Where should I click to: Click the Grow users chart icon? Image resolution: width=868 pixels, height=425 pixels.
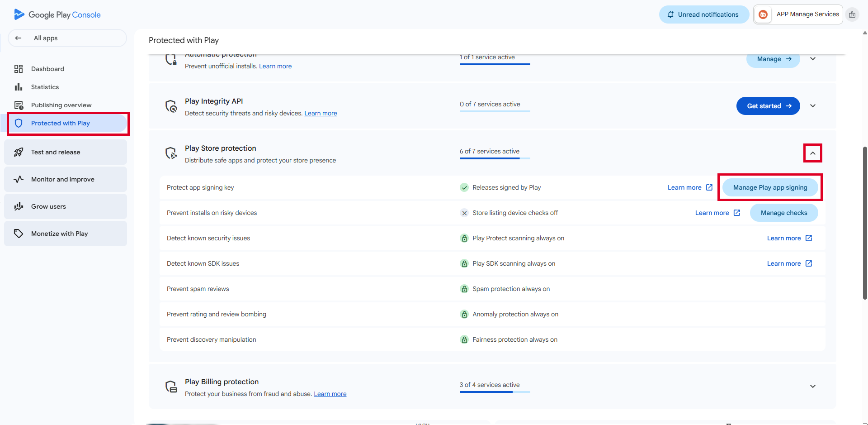pos(19,206)
